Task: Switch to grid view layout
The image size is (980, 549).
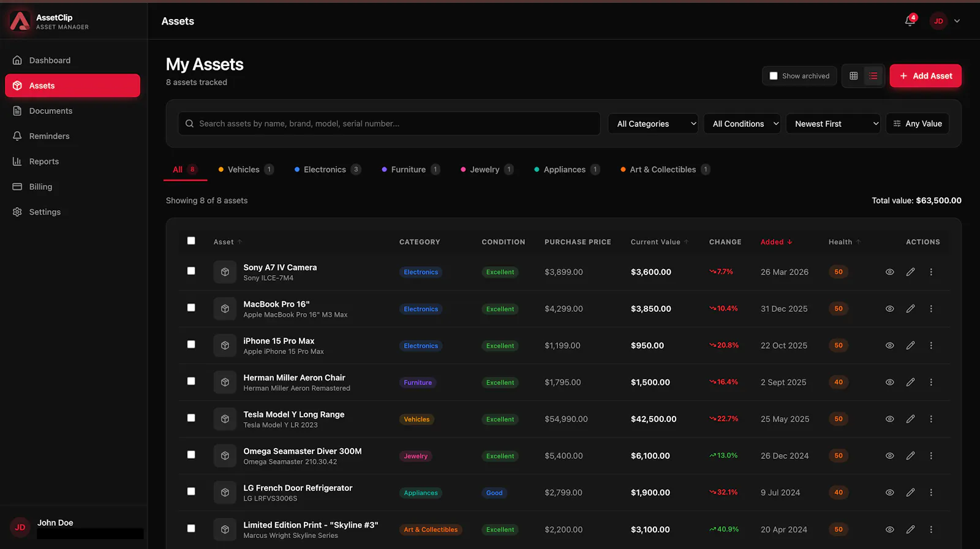Action: pyautogui.click(x=853, y=76)
